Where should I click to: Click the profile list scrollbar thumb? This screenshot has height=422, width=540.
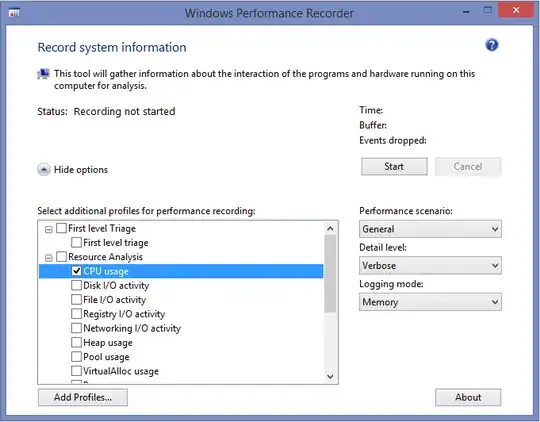click(x=330, y=274)
